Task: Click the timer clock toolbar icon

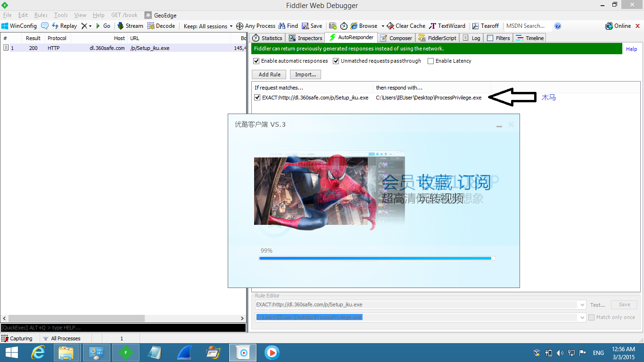Action: 344,26
